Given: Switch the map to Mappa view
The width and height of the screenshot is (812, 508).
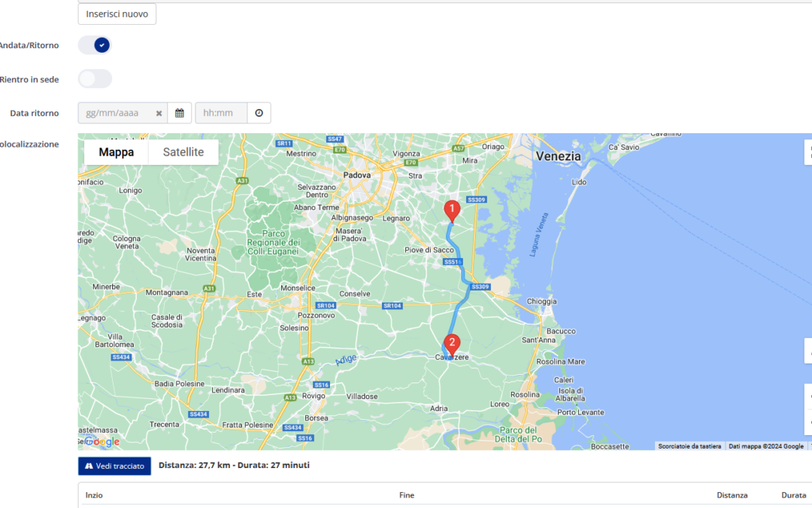Looking at the screenshot, I should tap(117, 152).
